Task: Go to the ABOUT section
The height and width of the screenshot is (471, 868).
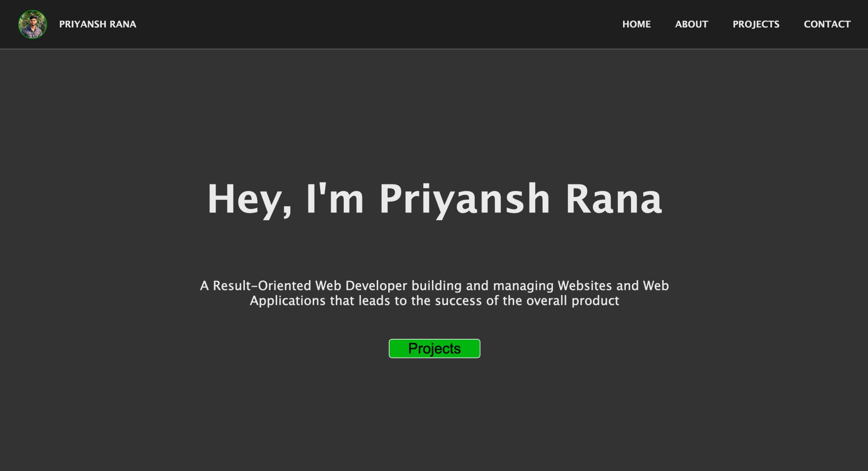Action: (x=692, y=24)
